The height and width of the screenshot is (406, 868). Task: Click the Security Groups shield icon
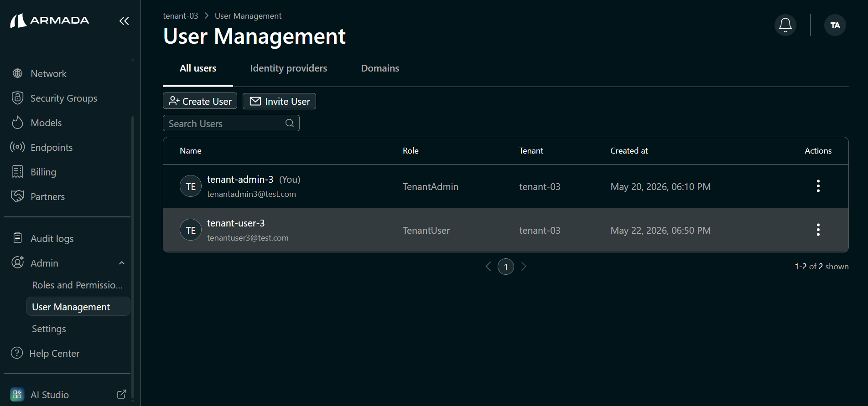(17, 98)
